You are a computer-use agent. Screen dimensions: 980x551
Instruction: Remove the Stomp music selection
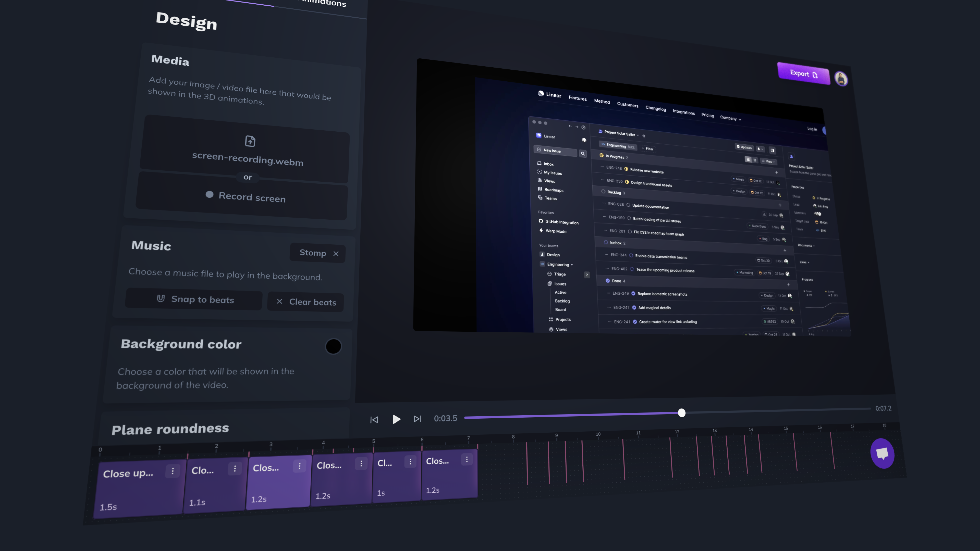[336, 254]
